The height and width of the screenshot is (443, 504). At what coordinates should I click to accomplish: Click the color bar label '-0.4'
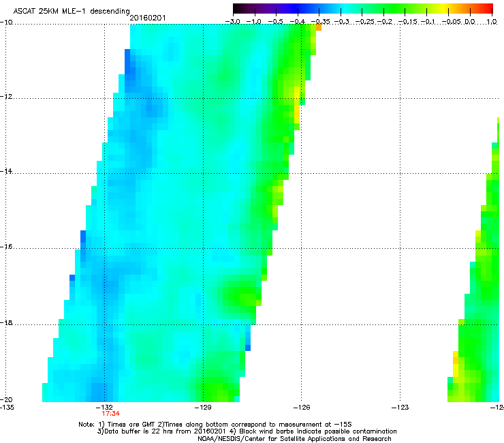[x=298, y=22]
